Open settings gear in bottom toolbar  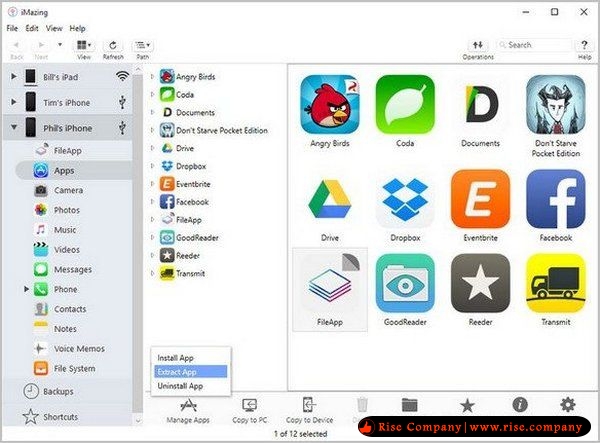click(567, 405)
